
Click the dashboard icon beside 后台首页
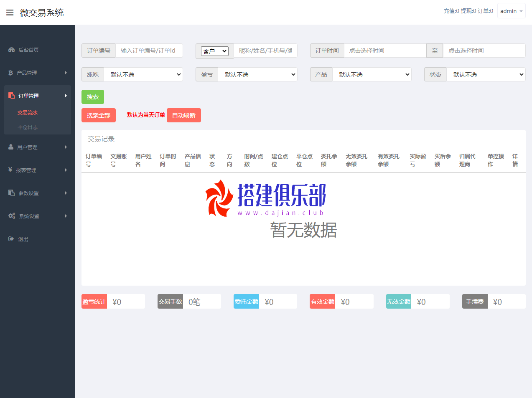point(12,50)
